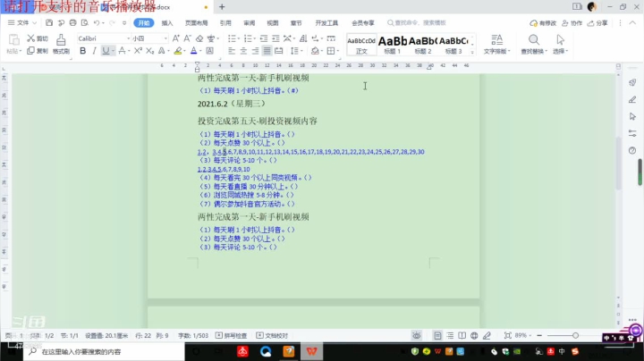The width and height of the screenshot is (644, 361).
Task: Apply Subscript X₂ formatting
Action: tap(150, 50)
